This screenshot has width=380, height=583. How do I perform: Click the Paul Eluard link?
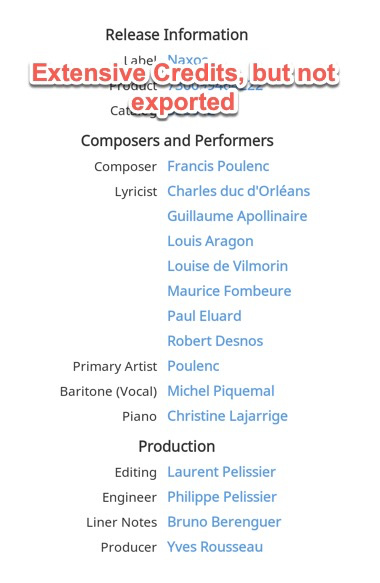tap(204, 316)
